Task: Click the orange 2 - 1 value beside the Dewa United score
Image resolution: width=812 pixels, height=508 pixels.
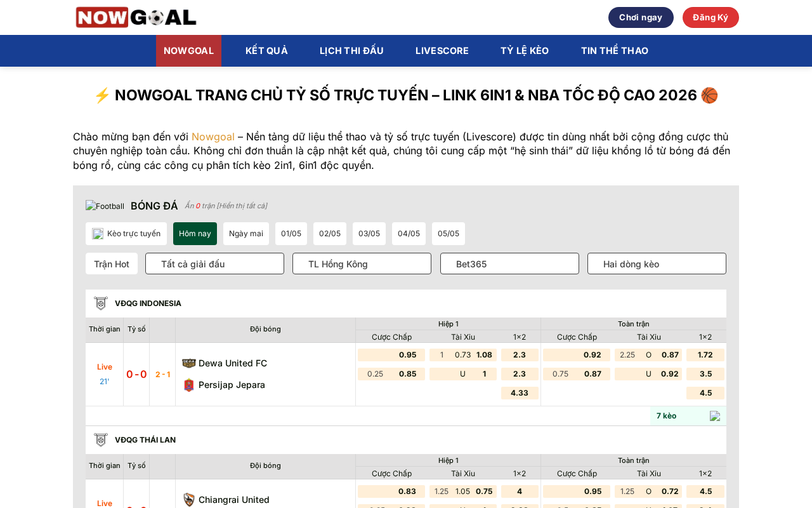Action: tap(162, 375)
